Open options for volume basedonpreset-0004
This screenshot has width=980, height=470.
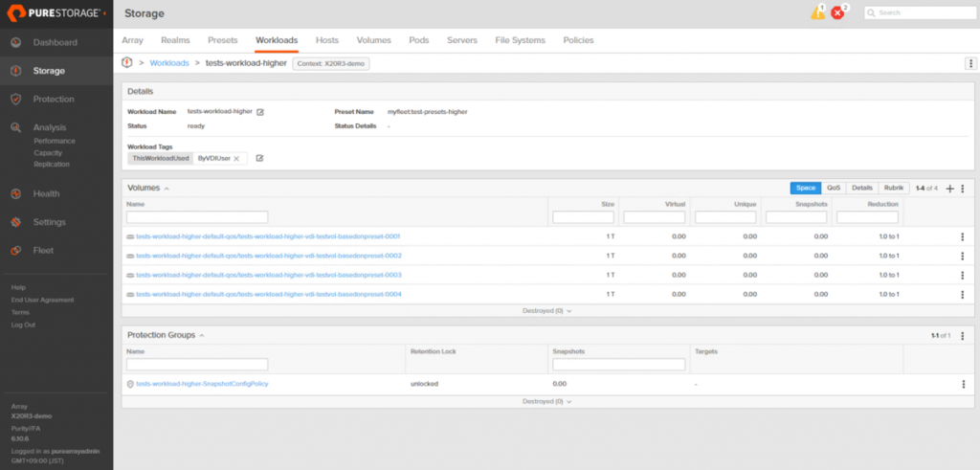[x=963, y=295]
